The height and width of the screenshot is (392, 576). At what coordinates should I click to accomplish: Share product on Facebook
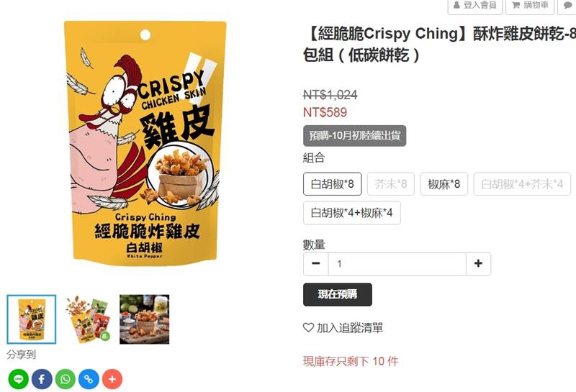pyautogui.click(x=42, y=379)
